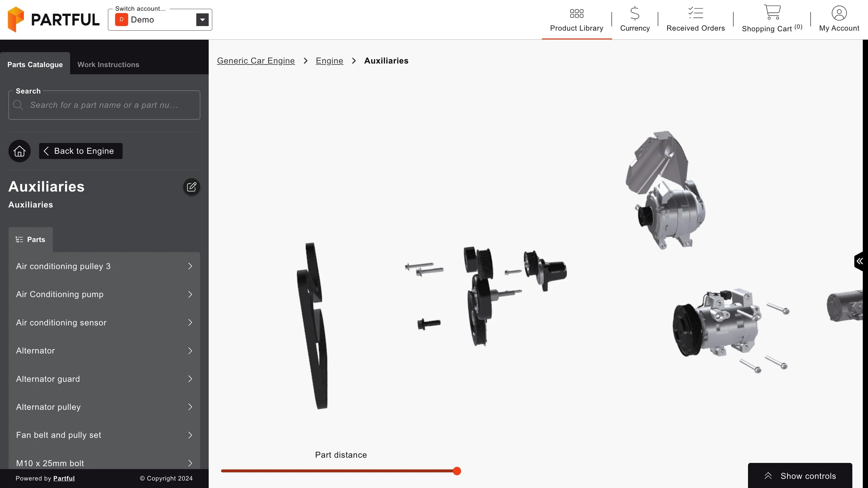The width and height of the screenshot is (868, 488).
Task: Expand Fan belt and pully set chevron
Action: (x=190, y=435)
